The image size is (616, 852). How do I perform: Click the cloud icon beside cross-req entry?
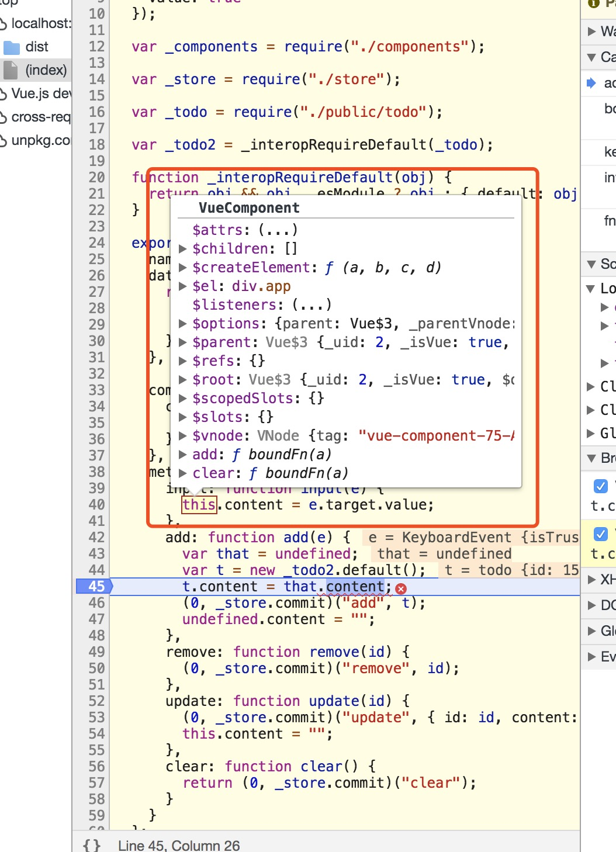(x=3, y=117)
